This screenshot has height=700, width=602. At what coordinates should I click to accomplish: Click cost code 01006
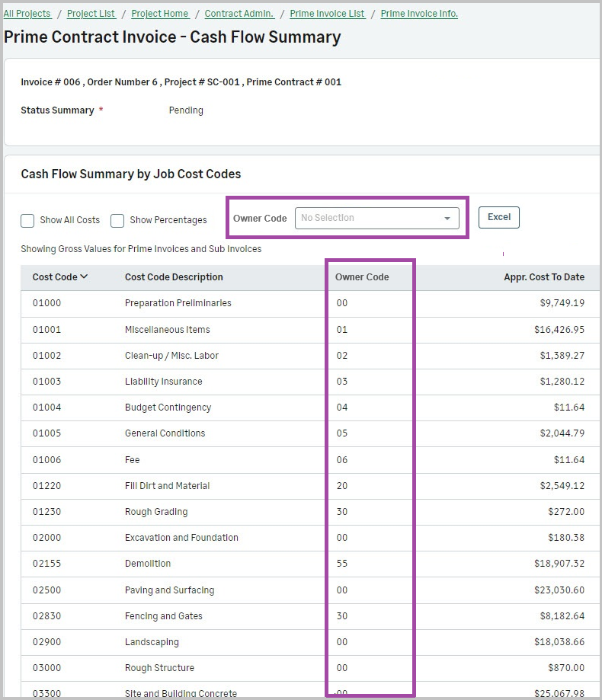pos(47,460)
